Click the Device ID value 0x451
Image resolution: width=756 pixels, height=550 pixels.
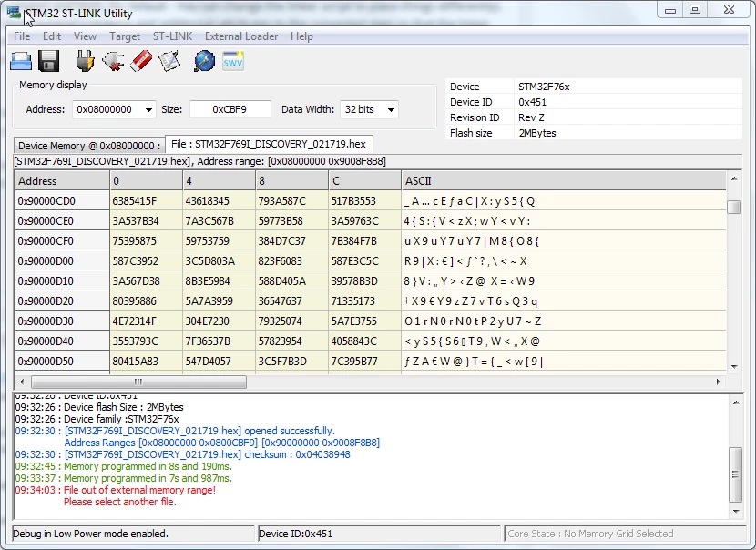[x=532, y=102]
